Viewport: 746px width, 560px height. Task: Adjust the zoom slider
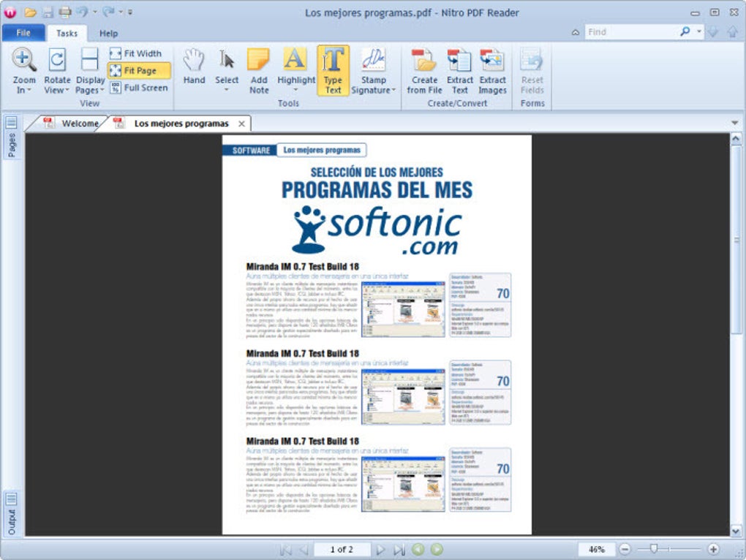(x=653, y=548)
